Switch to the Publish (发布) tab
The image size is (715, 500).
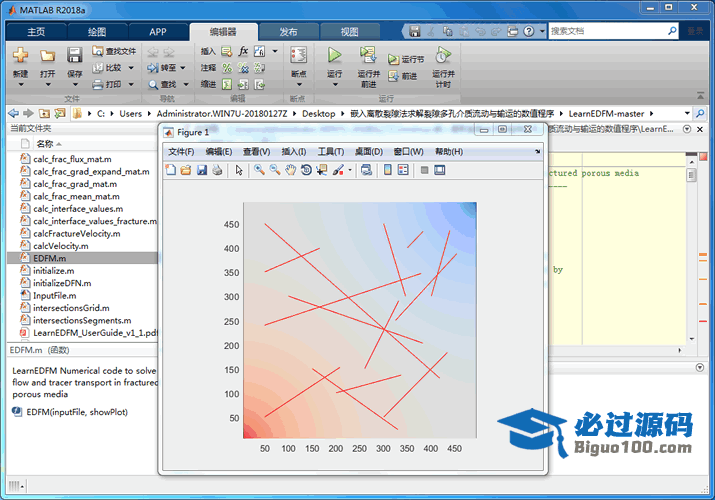click(x=288, y=32)
